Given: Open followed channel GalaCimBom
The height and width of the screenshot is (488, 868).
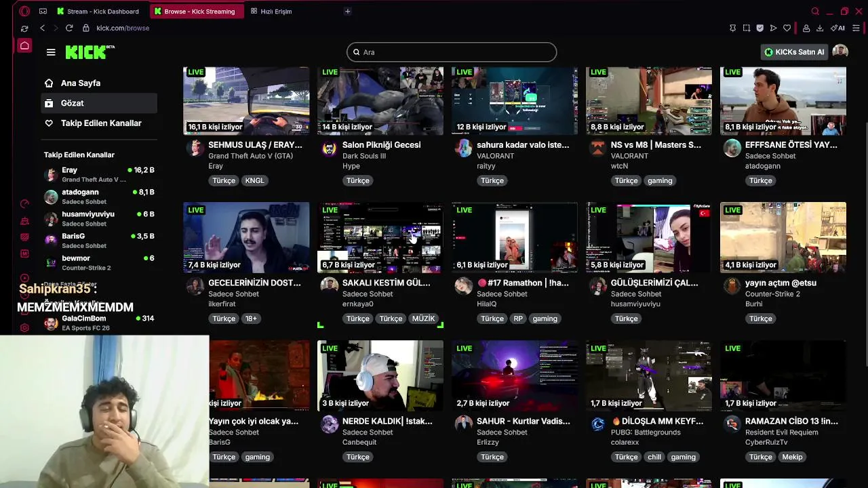Looking at the screenshot, I should tap(100, 323).
